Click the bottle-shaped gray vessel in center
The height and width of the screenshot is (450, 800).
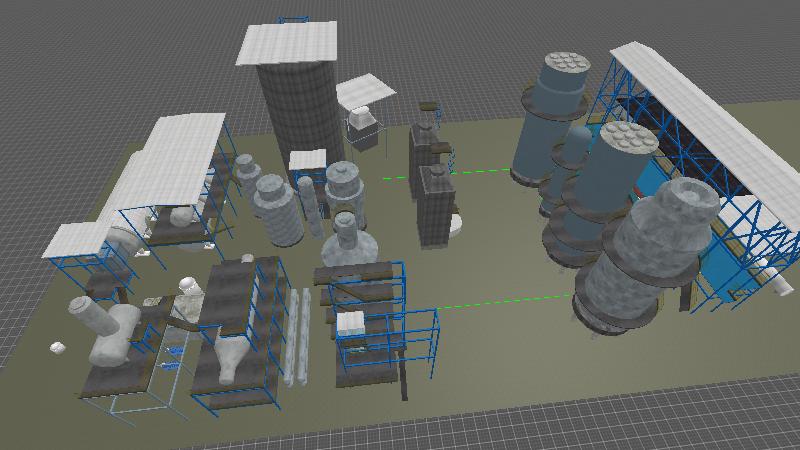coord(346,240)
